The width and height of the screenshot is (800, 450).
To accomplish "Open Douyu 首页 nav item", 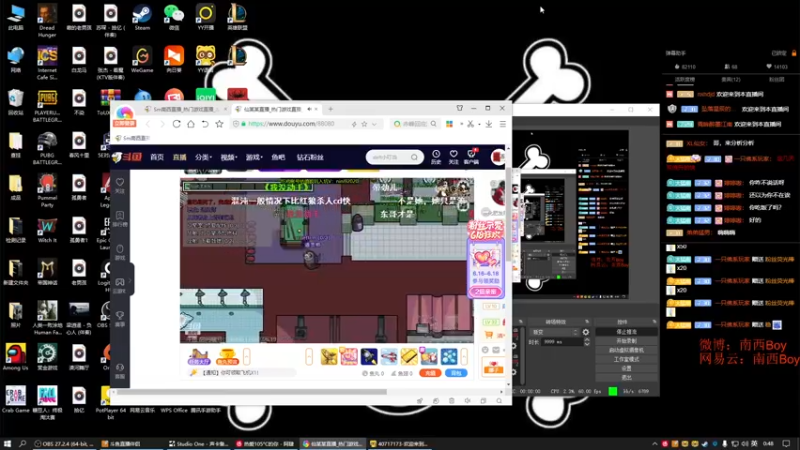I will click(157, 157).
